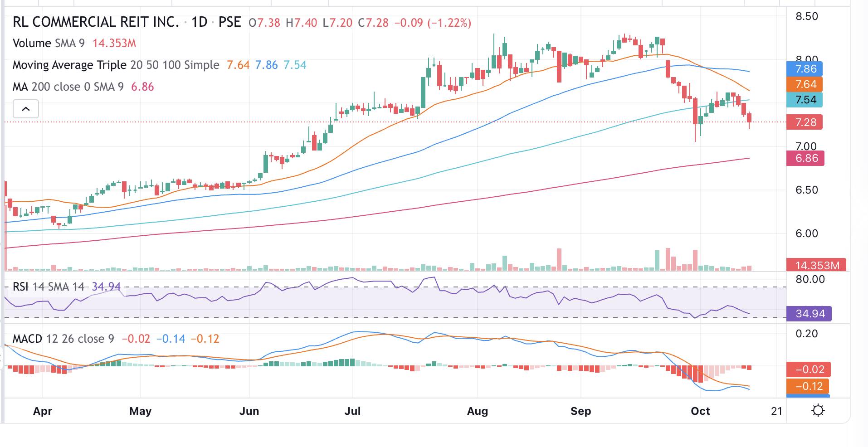868x447 pixels.
Task: Click the 6.50 price scale value
Action: pos(807,190)
